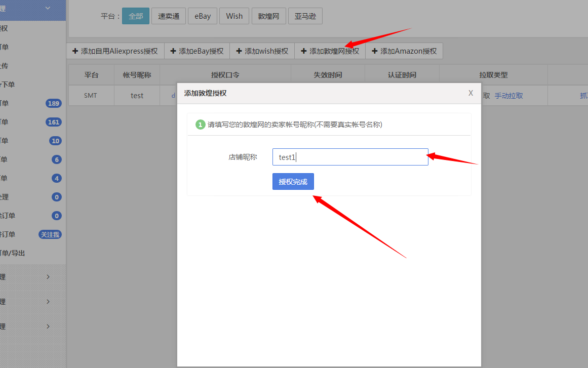Expand the first collapsed sidebar section below 订单/导出
The height and width of the screenshot is (368, 588).
48,277
